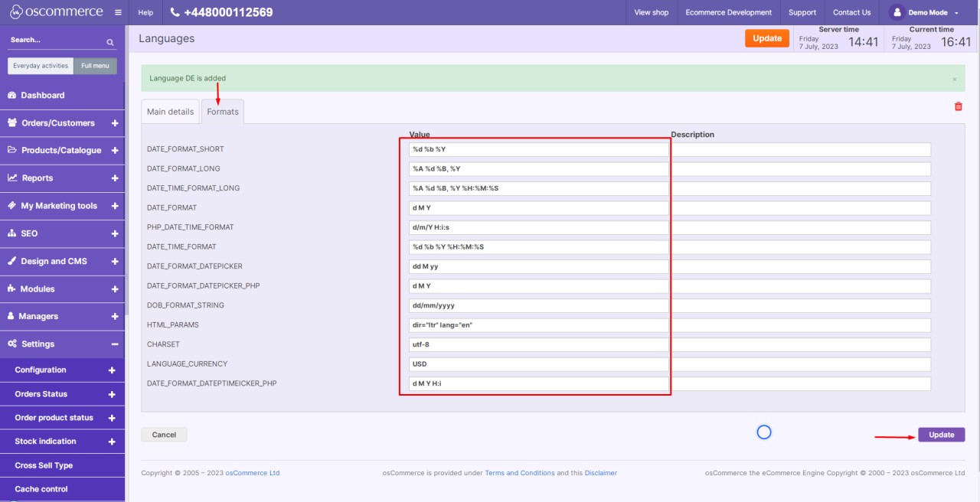Open Terms and Conditions link
This screenshot has height=502, width=980.
(x=520, y=473)
